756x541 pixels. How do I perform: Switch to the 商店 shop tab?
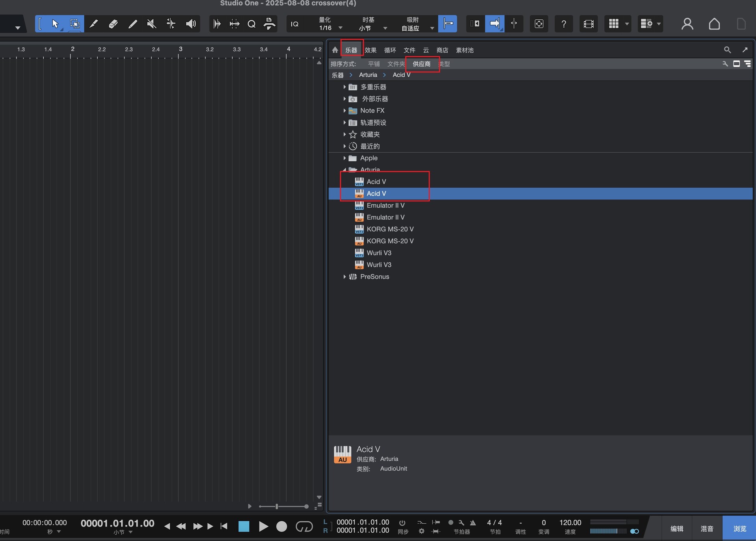[x=442, y=50]
